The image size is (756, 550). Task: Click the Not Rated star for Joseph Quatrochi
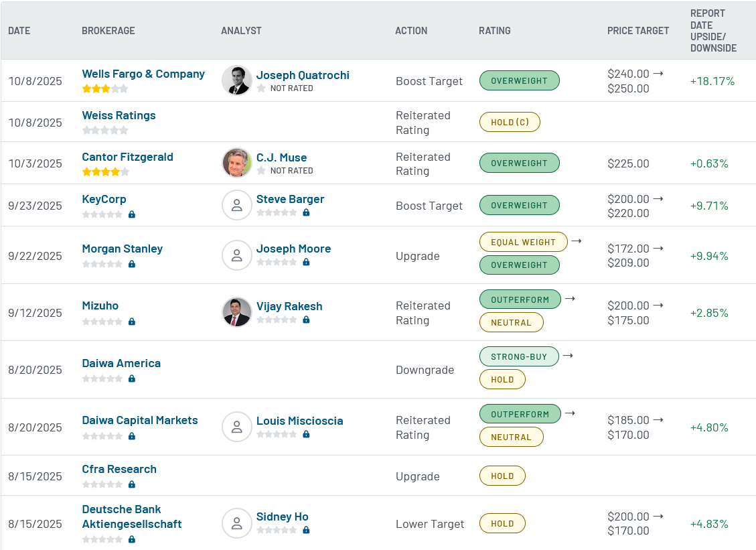[261, 88]
